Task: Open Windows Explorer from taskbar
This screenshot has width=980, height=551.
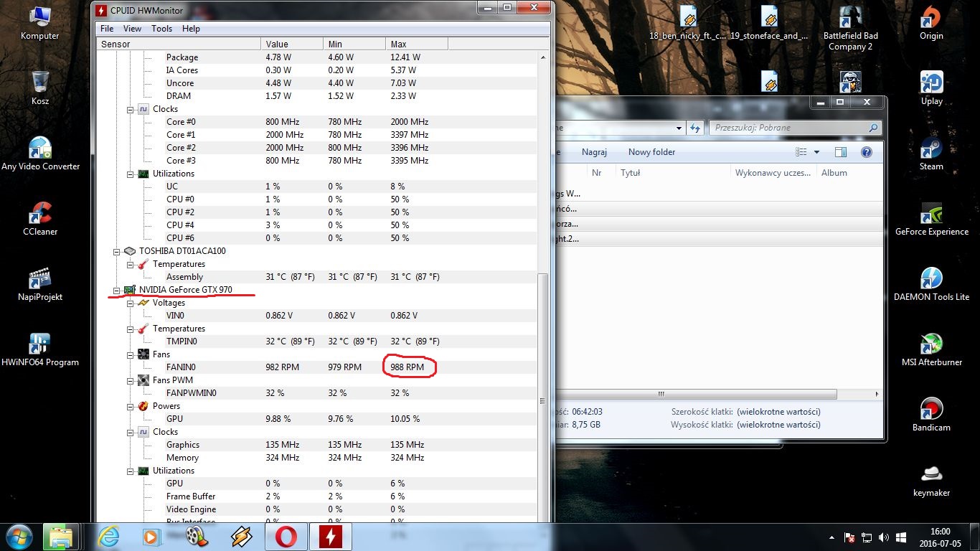Action: tap(60, 537)
